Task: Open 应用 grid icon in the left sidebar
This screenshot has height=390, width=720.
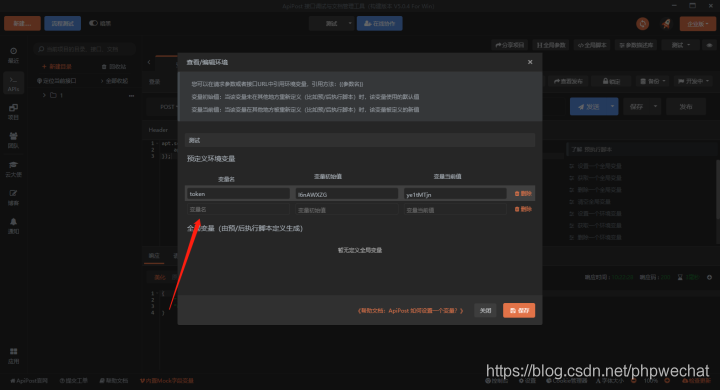Action: pyautogui.click(x=13, y=356)
